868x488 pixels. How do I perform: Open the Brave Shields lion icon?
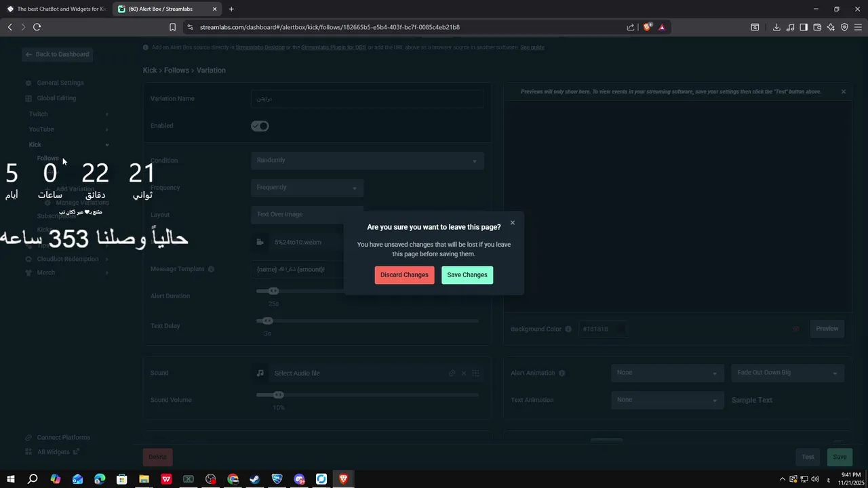point(647,27)
